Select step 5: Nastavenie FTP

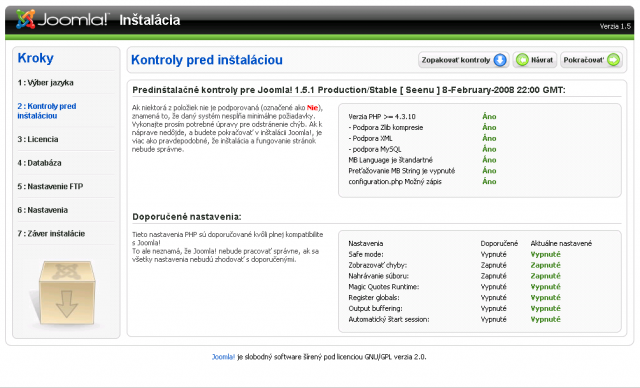50,186
